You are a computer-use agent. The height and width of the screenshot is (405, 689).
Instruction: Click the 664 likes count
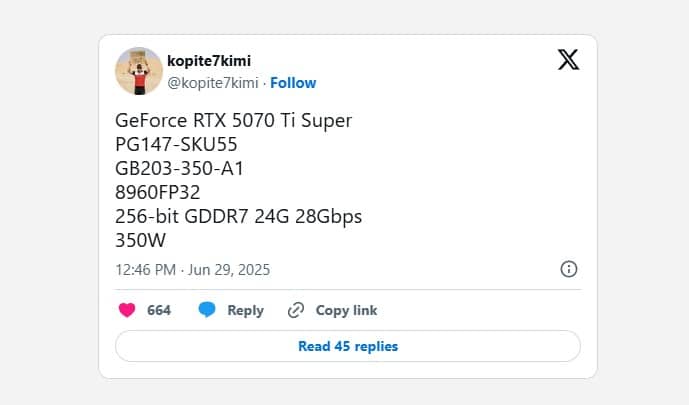[x=159, y=310]
